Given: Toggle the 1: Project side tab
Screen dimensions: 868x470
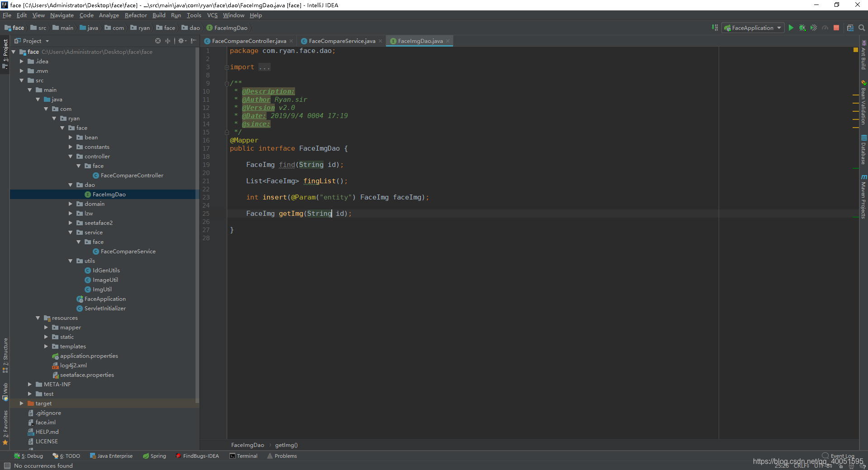Looking at the screenshot, I should click(5, 53).
